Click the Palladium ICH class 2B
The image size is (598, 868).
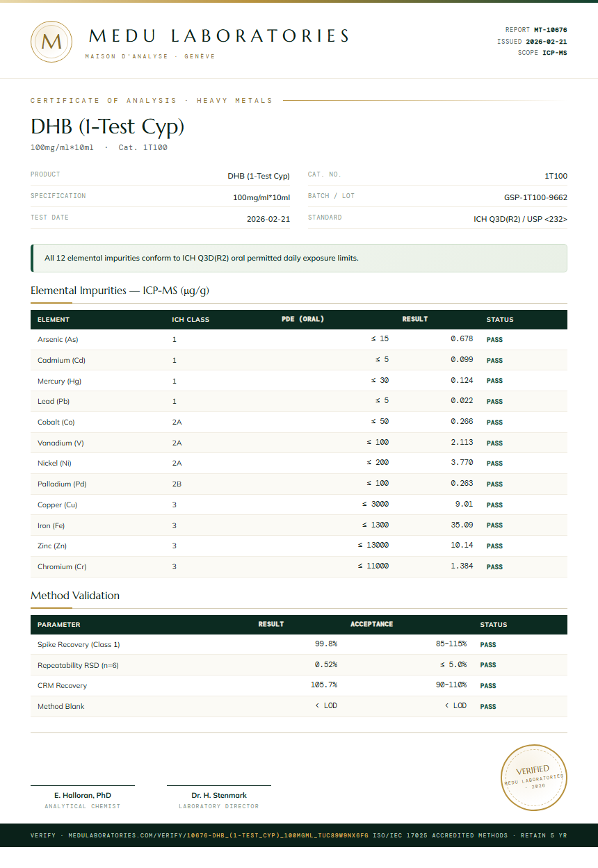(x=177, y=484)
